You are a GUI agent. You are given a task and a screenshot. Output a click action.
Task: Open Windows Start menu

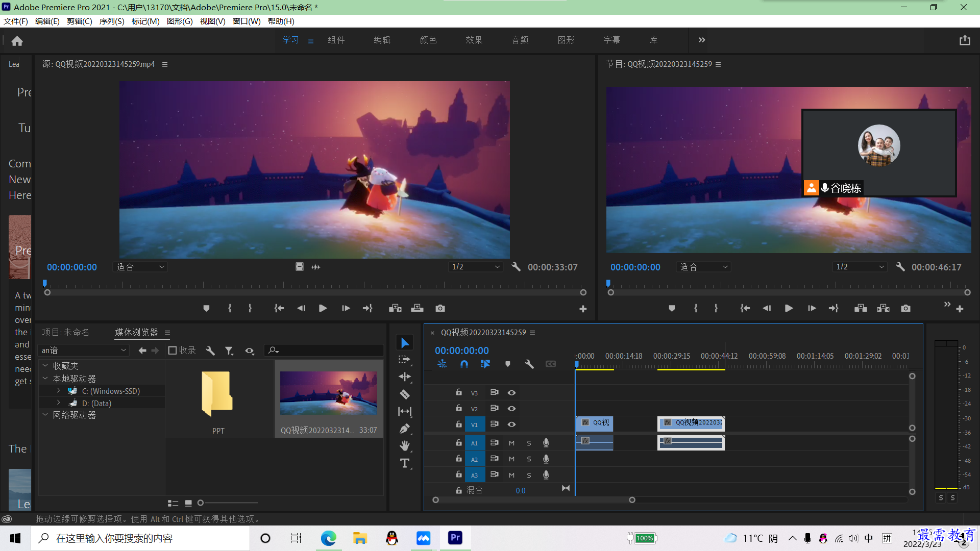[15, 538]
